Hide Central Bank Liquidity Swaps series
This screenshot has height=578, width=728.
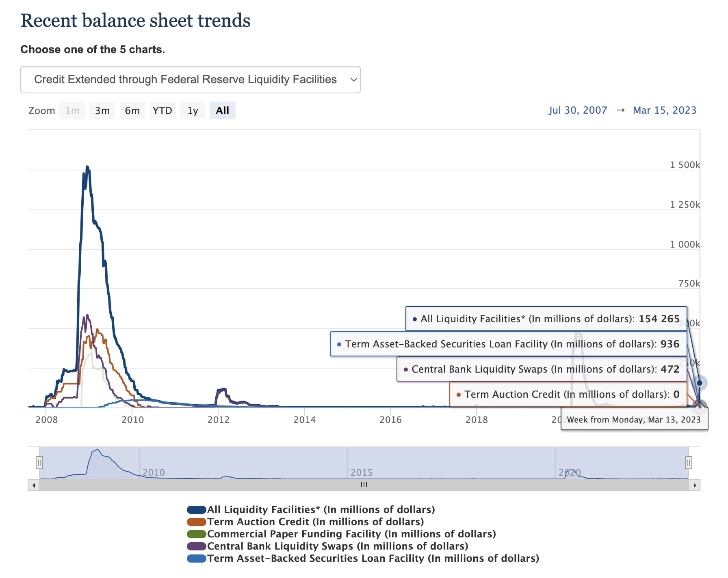pos(337,546)
